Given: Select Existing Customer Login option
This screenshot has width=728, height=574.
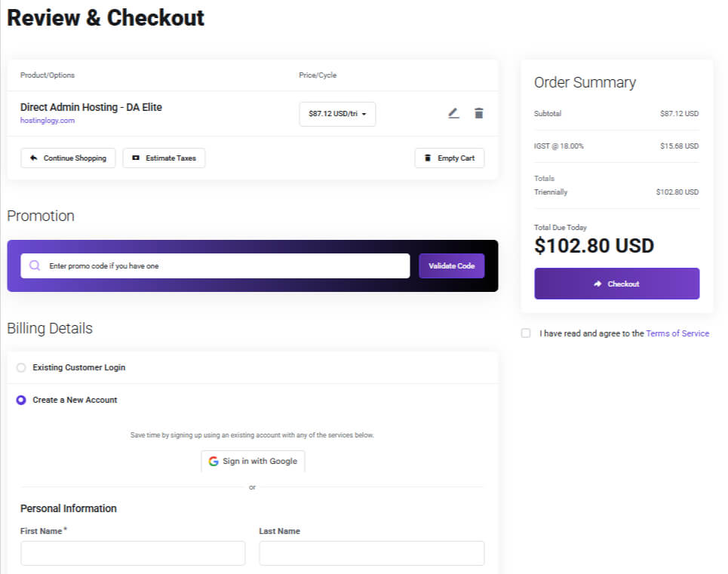Looking at the screenshot, I should pos(20,368).
